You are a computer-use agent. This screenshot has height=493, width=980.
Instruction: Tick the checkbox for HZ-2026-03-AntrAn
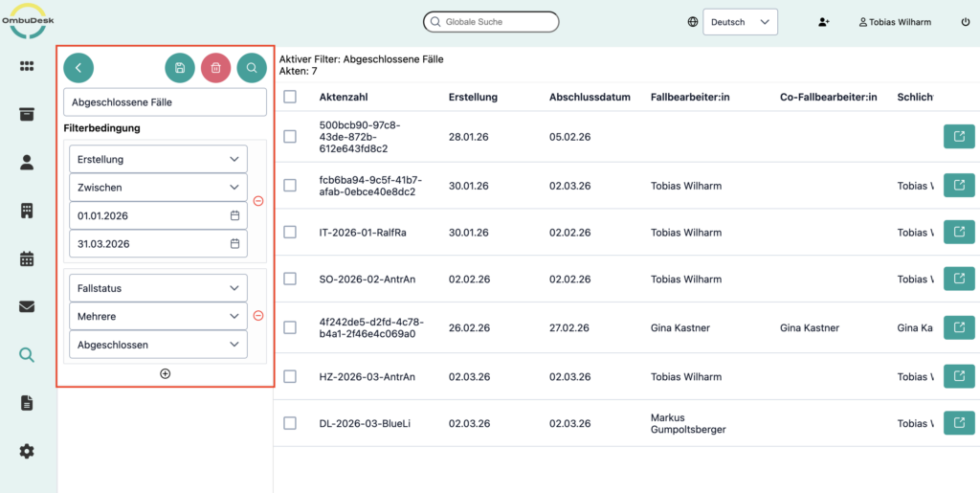tap(290, 377)
